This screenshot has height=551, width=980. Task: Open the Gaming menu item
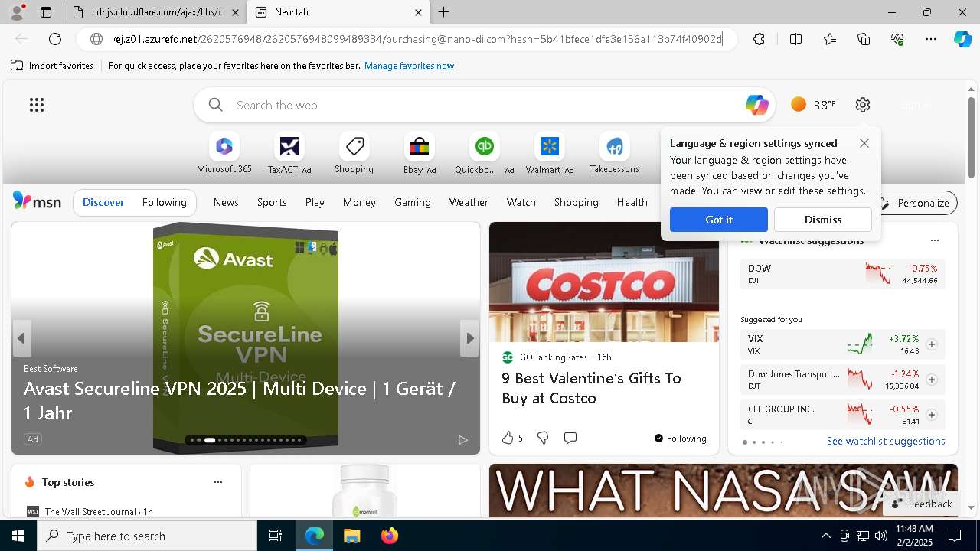click(412, 202)
